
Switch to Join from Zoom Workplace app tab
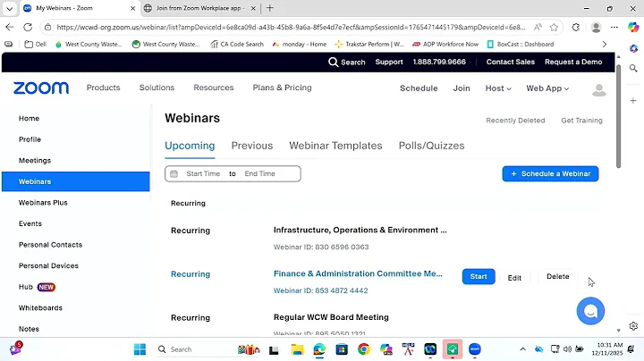point(200,8)
